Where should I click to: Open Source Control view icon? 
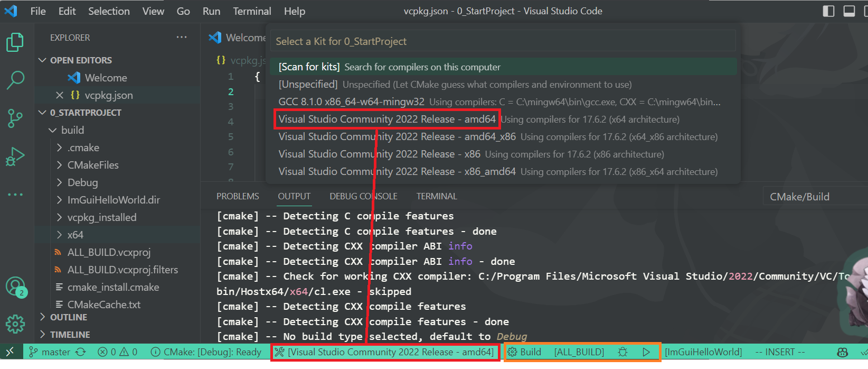click(x=15, y=118)
